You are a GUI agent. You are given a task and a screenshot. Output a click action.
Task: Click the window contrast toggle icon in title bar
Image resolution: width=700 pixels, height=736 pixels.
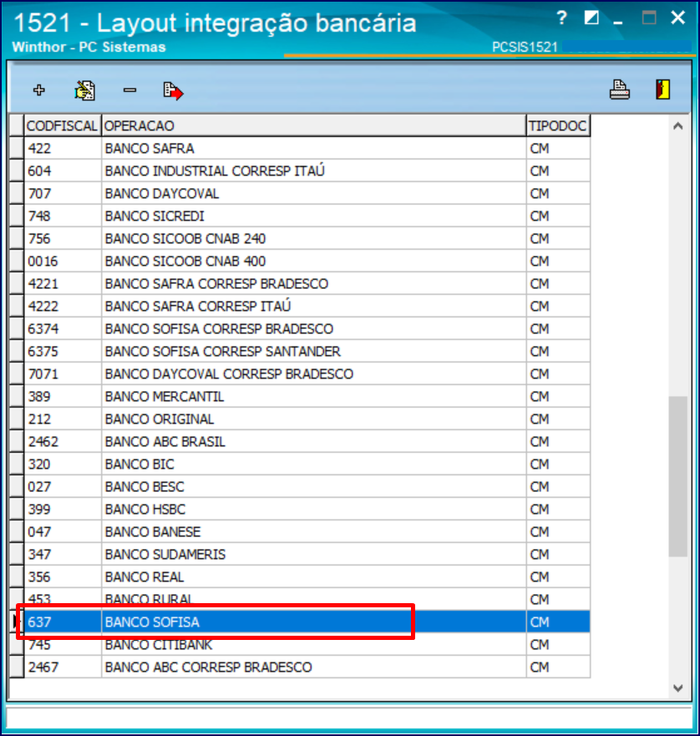pos(591,18)
